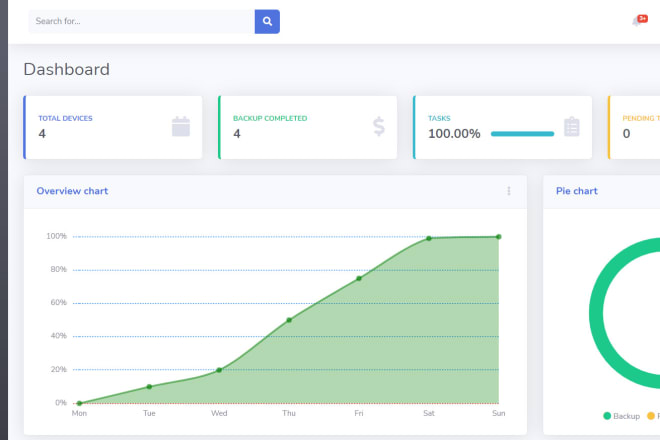This screenshot has width=660, height=440.
Task: Click the 'Tue' x-axis label
Action: tap(149, 413)
